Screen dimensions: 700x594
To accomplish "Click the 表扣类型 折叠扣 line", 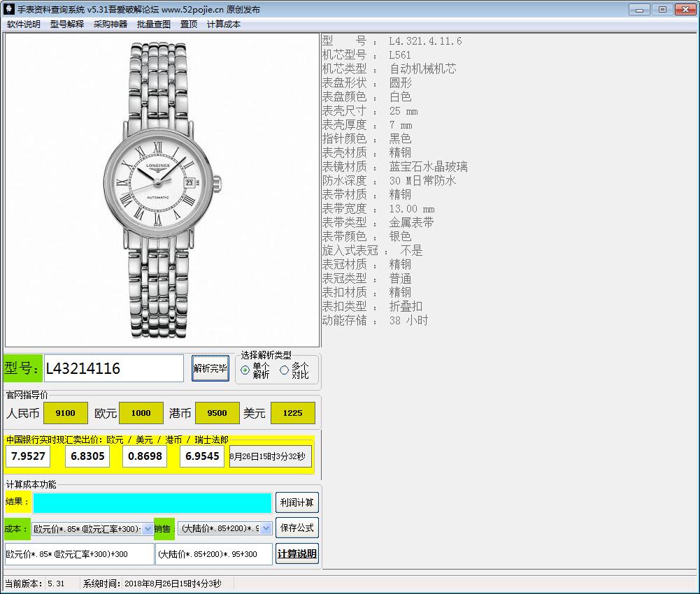I will pos(372,306).
